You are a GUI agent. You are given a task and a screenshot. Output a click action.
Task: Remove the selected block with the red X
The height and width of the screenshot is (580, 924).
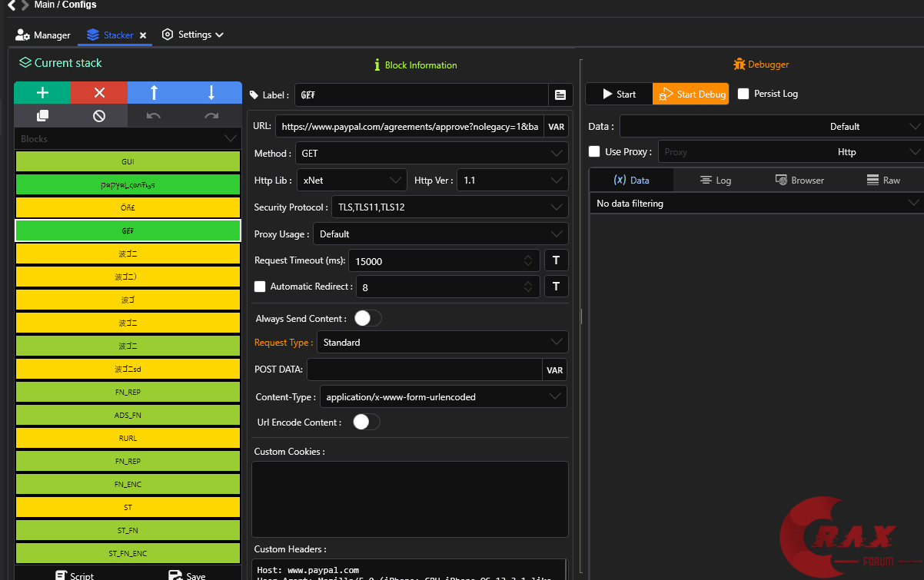[x=99, y=93]
